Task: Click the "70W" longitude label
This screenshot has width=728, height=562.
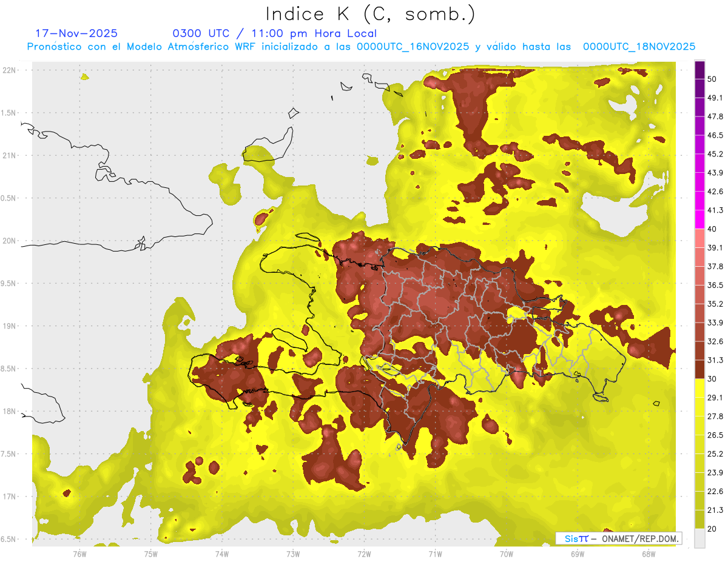Action: coord(507,554)
